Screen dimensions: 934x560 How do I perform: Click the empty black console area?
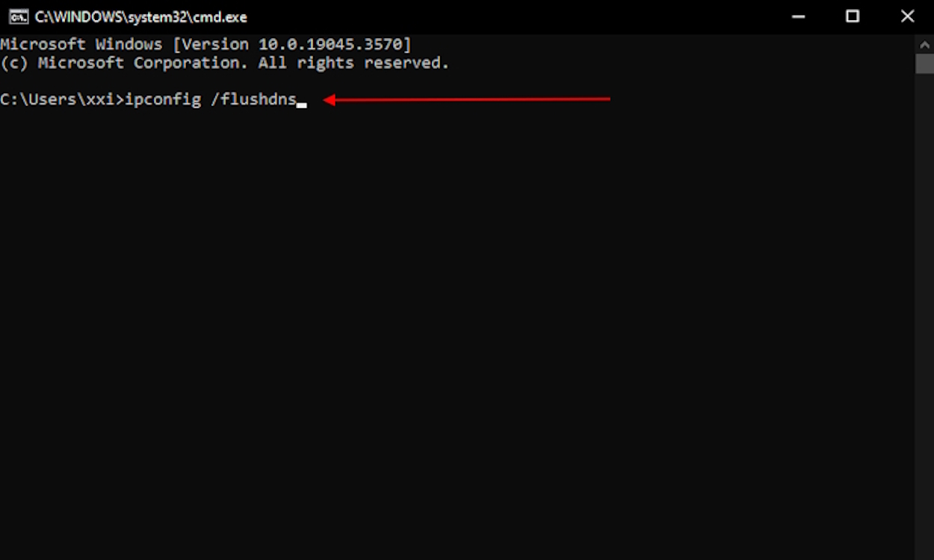pos(448,336)
